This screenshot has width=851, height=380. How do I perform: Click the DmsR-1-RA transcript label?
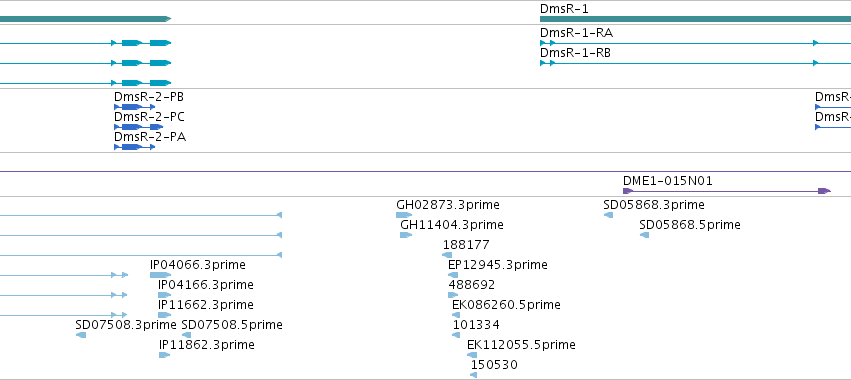tap(576, 33)
